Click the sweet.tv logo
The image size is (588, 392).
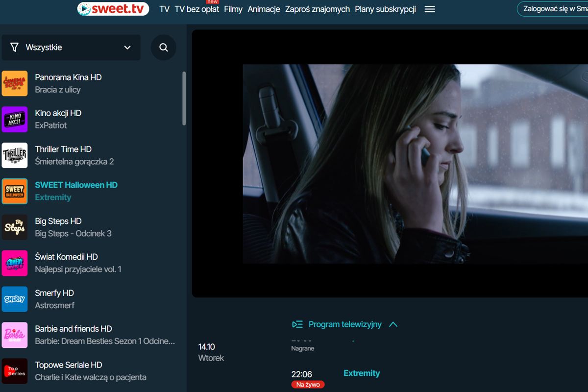(113, 9)
